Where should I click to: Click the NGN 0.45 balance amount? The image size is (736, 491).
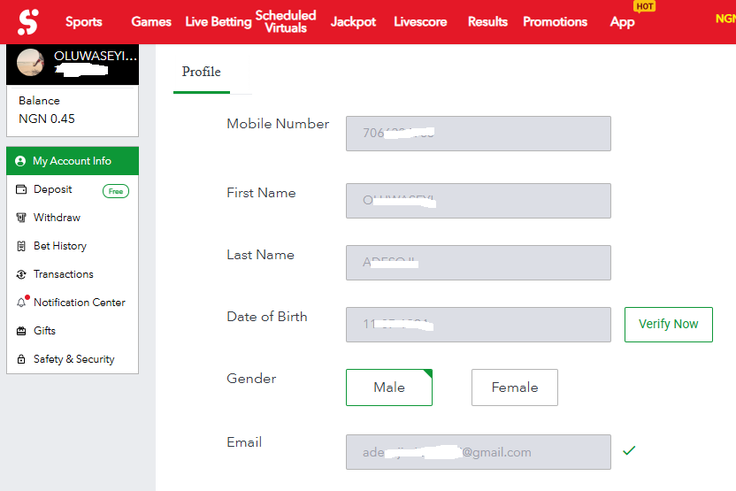coord(46,119)
